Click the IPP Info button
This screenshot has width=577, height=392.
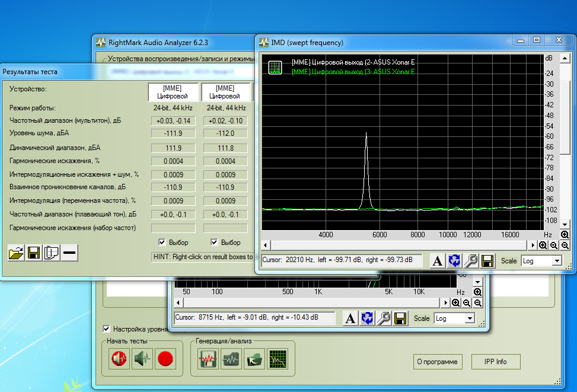click(496, 362)
